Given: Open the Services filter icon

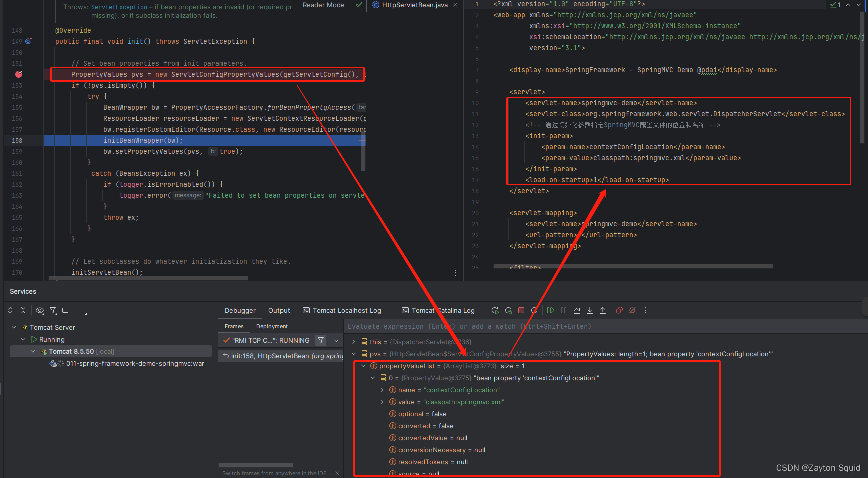Looking at the screenshot, I should point(53,310).
